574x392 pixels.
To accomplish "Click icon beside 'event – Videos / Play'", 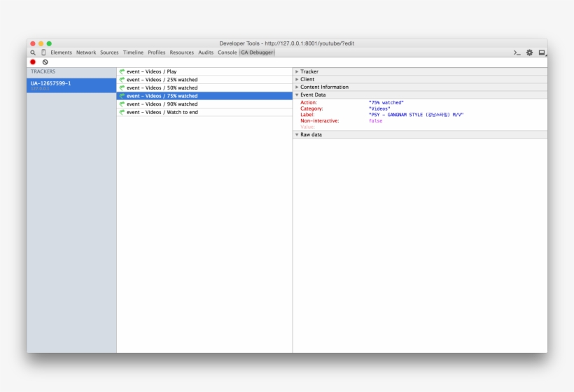I will pyautogui.click(x=122, y=71).
